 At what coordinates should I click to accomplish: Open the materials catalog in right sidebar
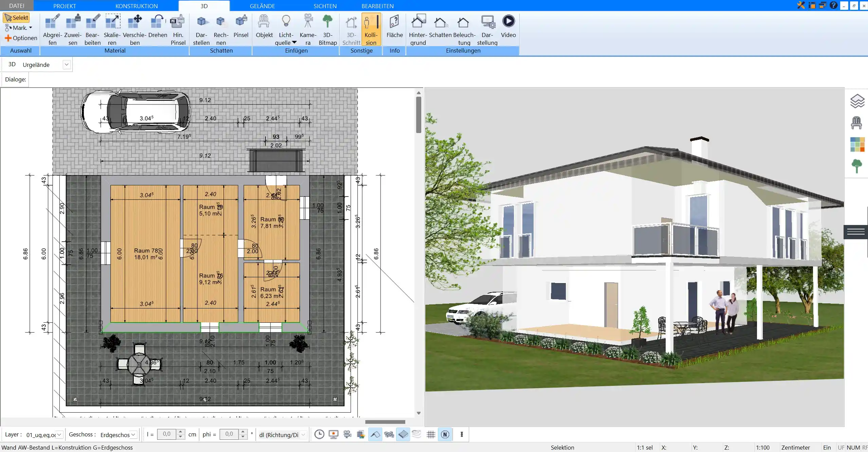[857, 145]
